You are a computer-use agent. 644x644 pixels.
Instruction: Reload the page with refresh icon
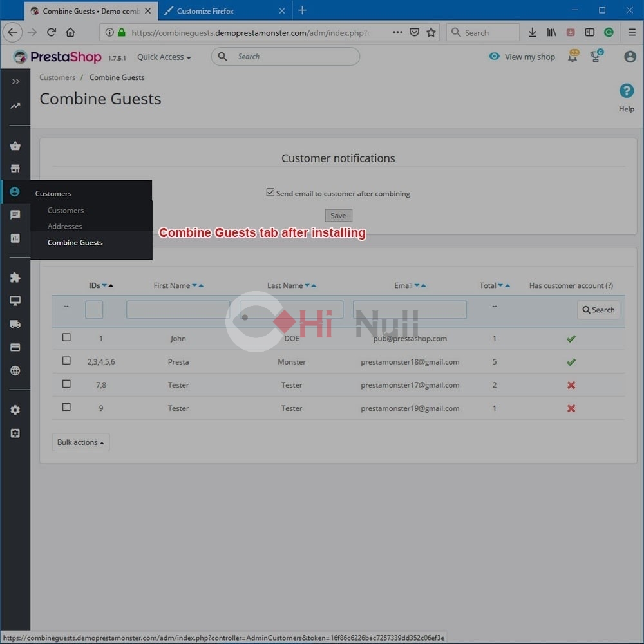point(52,32)
